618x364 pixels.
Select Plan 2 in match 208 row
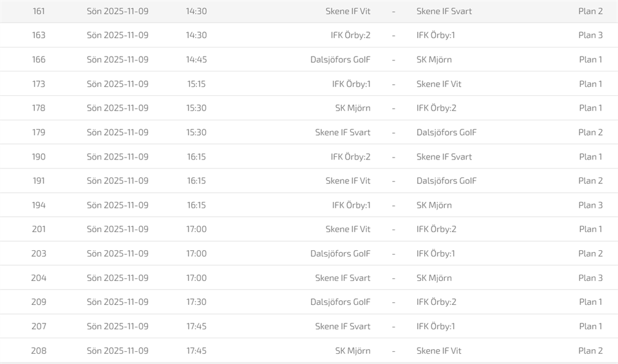[x=590, y=350]
